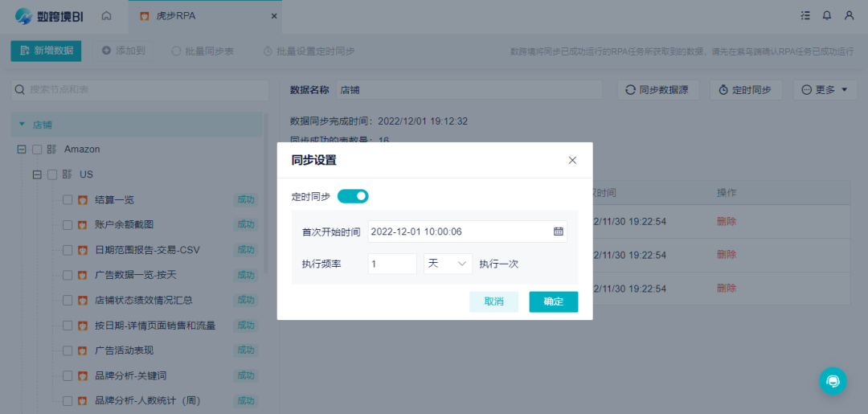Open the notification bell icon
The image size is (868, 414).
827,15
